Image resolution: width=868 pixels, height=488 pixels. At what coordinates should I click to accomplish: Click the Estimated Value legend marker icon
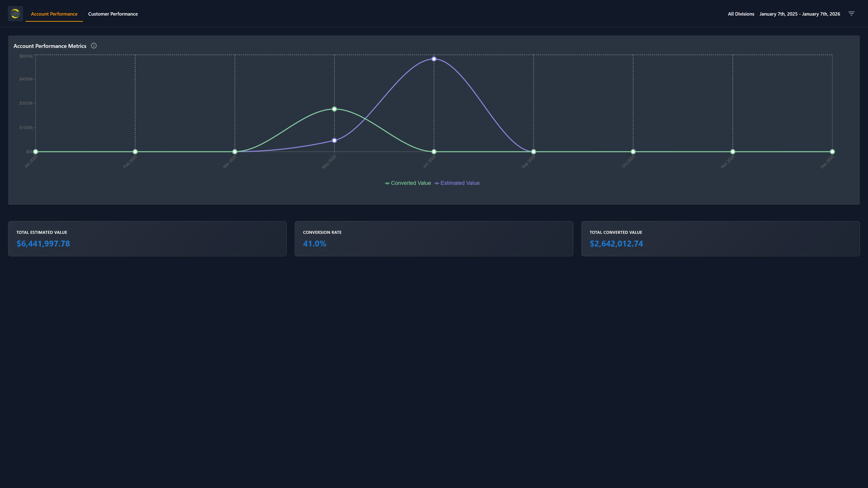pos(436,183)
